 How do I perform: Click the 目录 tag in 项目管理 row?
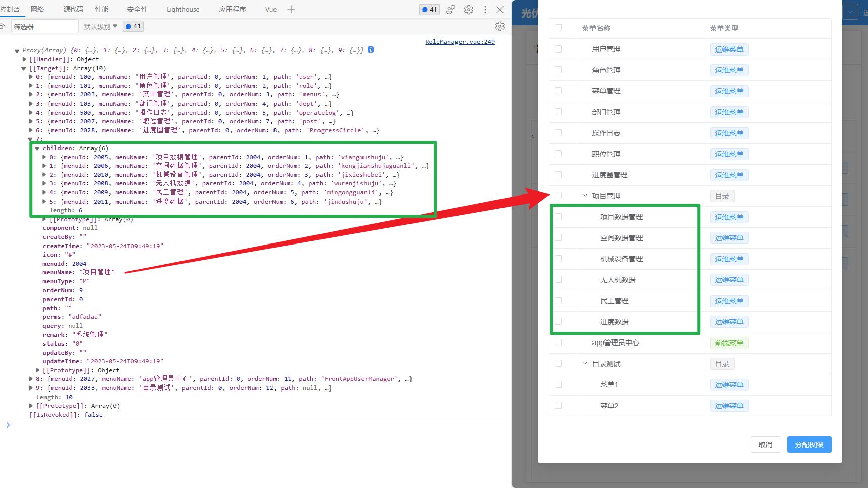tap(722, 196)
